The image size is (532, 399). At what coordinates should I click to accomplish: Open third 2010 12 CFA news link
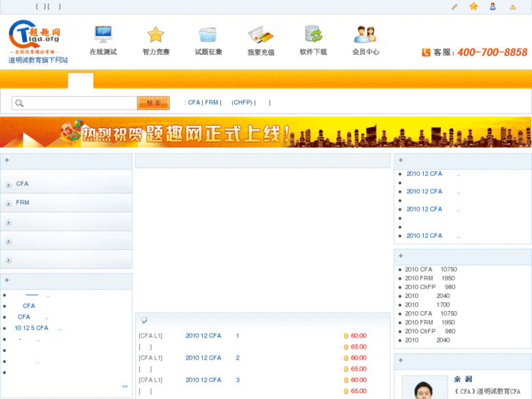424,209
